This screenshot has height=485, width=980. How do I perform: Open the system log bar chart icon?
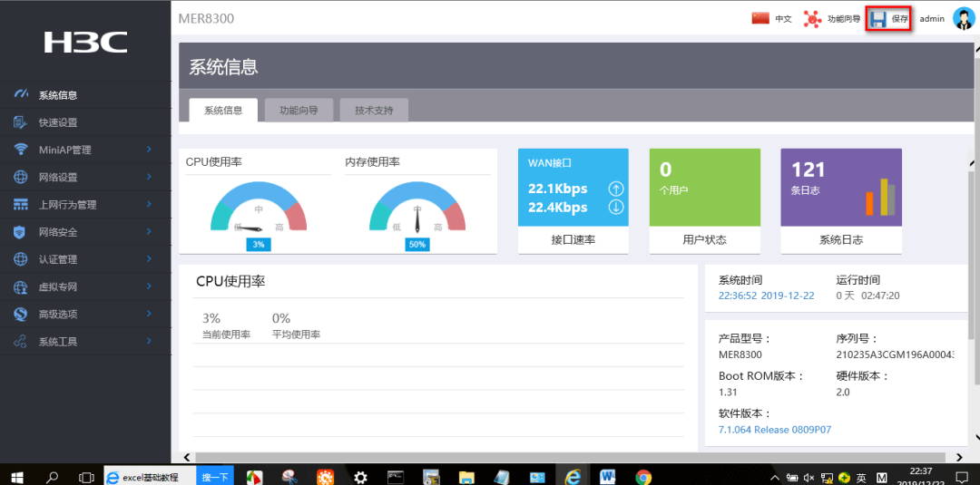[x=880, y=198]
